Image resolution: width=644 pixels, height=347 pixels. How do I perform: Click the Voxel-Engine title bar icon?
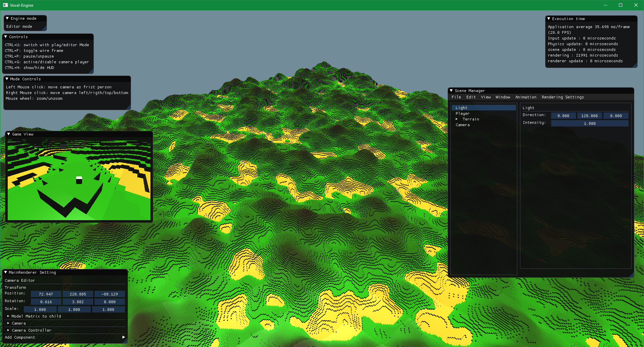coord(5,5)
